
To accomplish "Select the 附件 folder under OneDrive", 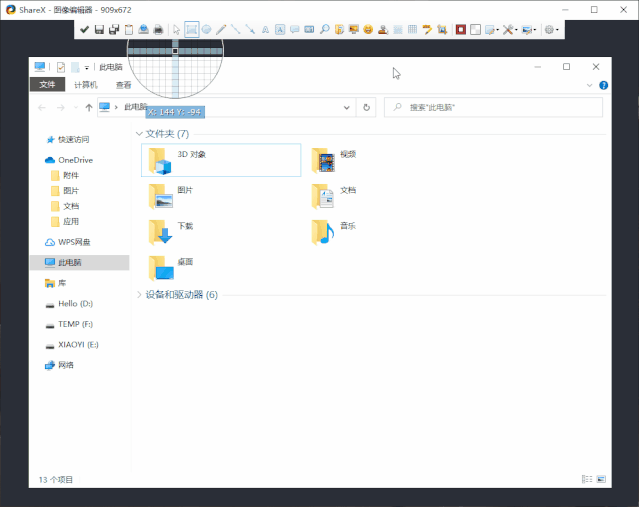I will point(71,175).
